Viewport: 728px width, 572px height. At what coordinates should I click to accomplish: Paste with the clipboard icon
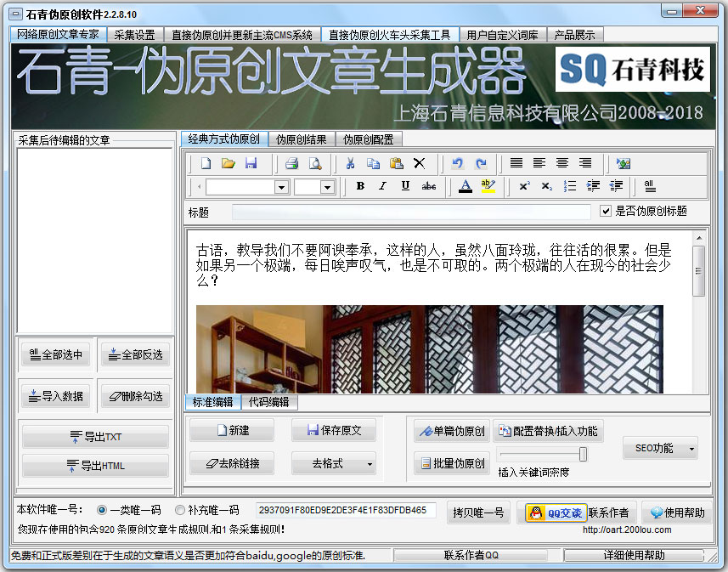click(x=396, y=163)
